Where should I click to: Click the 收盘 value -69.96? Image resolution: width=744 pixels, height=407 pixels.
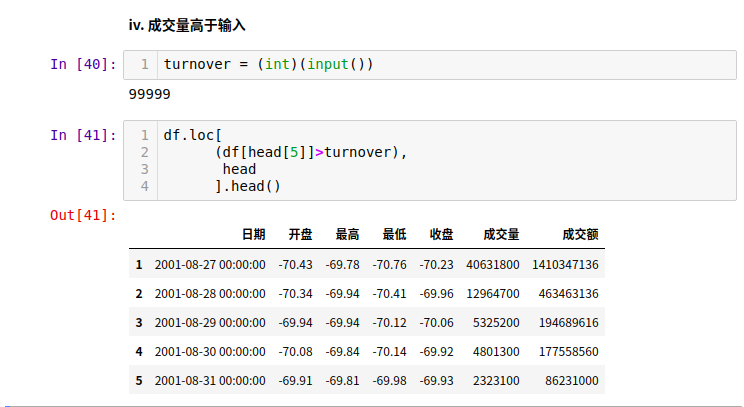[x=437, y=294]
